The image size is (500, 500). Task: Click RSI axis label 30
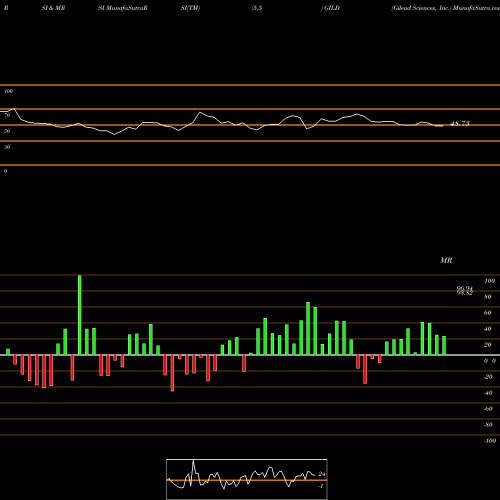[7, 147]
